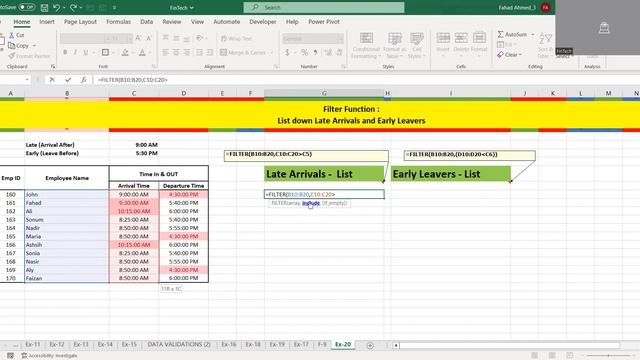Screen dimensions: 640x360
Task: Expand the Copy options arrow
Action: point(34,46)
